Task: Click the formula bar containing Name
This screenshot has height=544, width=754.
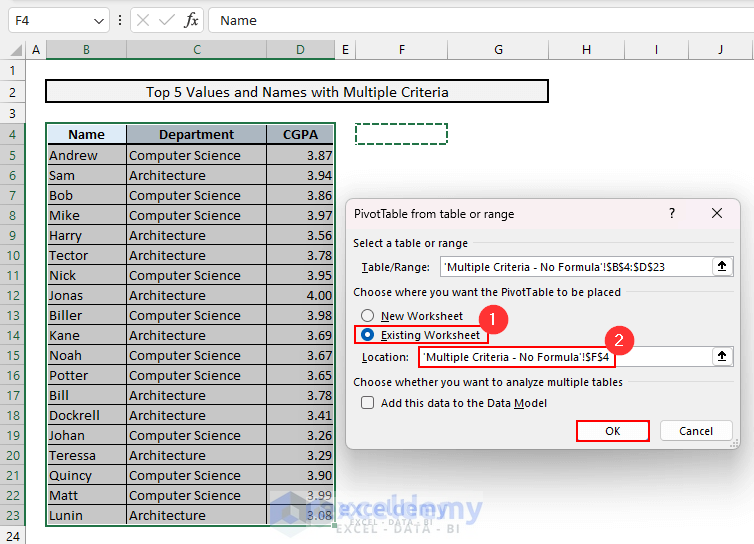Action: [481, 21]
